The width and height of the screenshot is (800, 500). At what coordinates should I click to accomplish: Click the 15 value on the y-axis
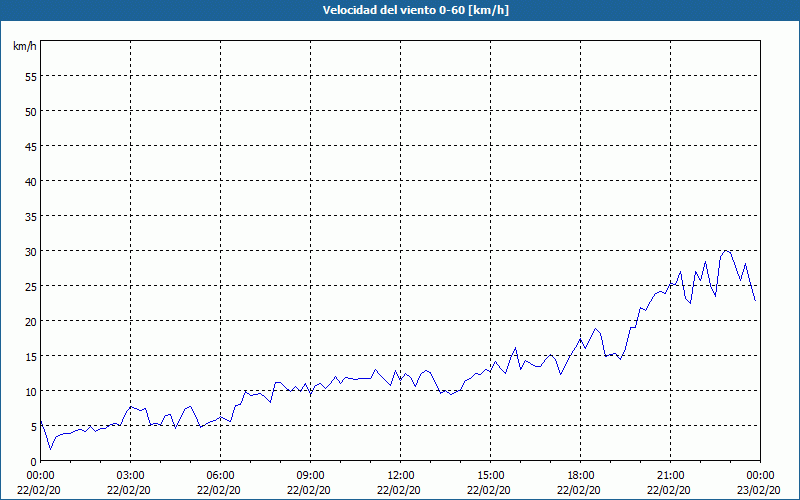(x=31, y=357)
